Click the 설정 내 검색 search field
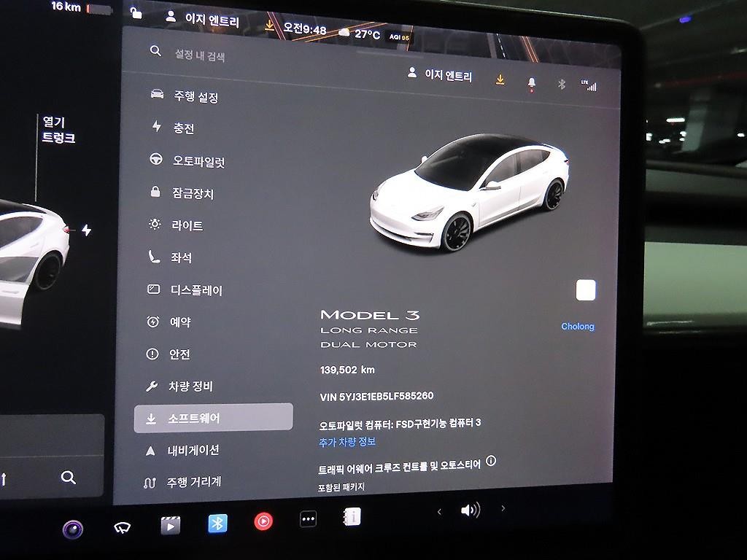The image size is (747, 560). [x=200, y=55]
